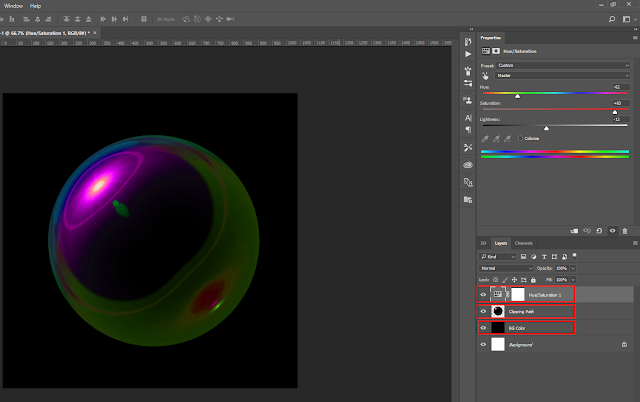Filter layers by pixel layer icon
The height and width of the screenshot is (402, 640).
(x=523, y=257)
